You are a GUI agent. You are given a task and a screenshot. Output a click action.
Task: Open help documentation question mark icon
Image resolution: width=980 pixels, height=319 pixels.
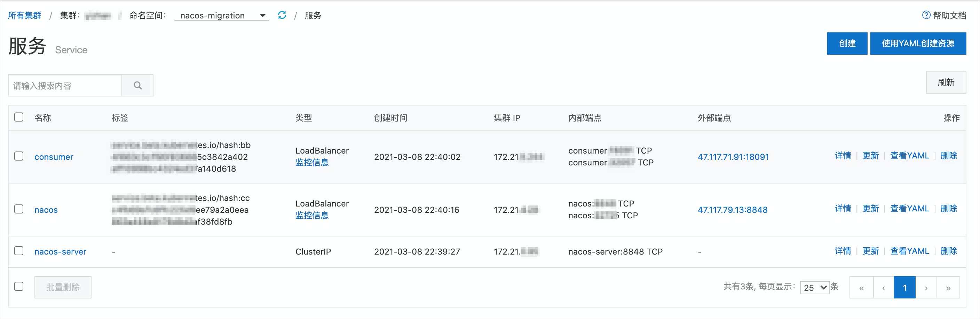click(x=926, y=15)
